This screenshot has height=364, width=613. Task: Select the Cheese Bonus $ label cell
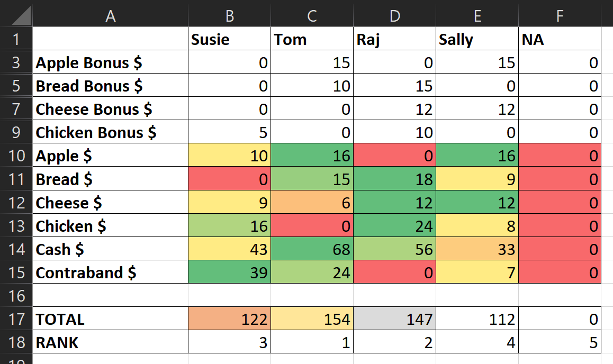[110, 108]
